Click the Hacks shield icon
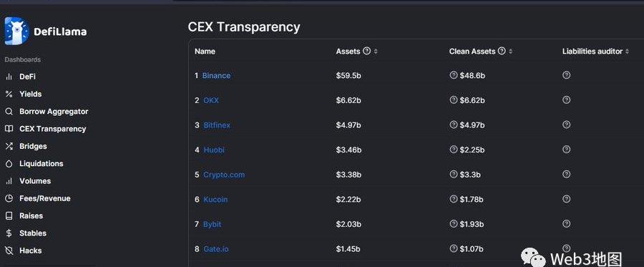 (x=9, y=251)
